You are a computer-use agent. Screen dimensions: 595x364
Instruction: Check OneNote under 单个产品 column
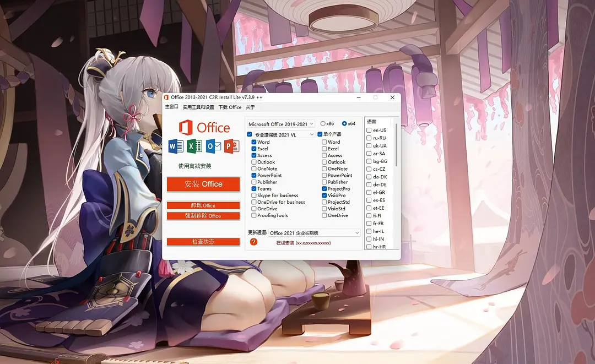tap(324, 169)
